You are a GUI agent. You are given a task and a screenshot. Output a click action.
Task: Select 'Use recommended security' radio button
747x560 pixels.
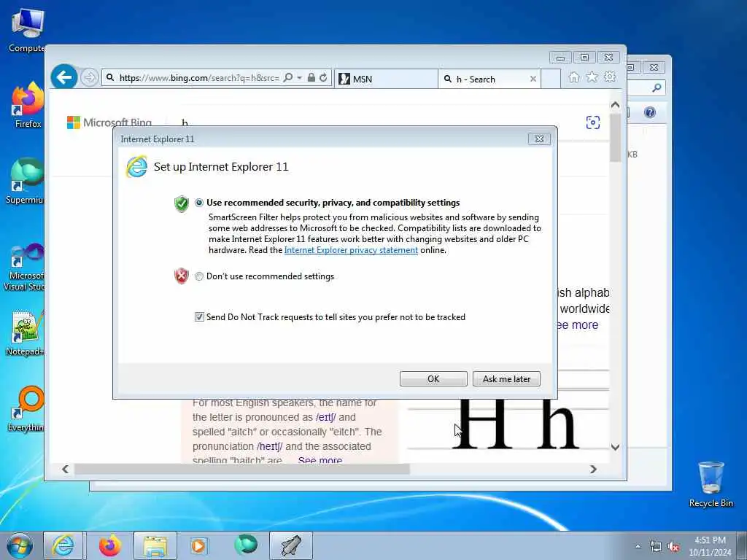click(x=199, y=203)
